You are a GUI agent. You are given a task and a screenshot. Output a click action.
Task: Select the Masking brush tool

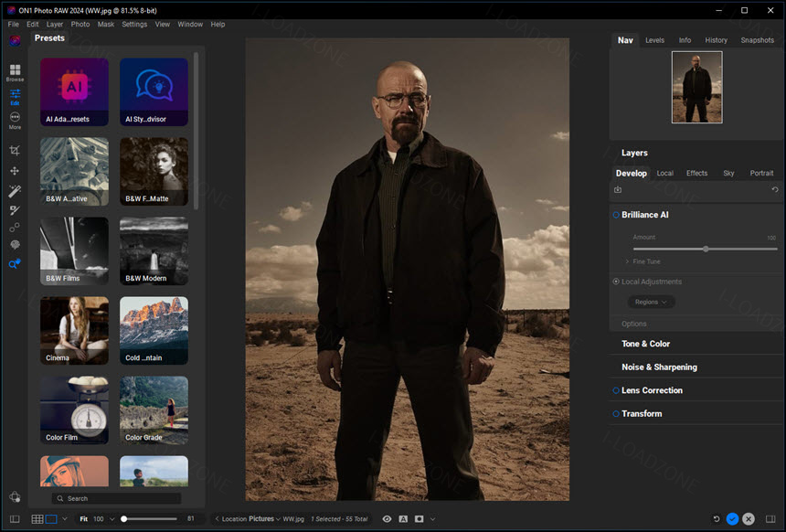pyautogui.click(x=15, y=210)
